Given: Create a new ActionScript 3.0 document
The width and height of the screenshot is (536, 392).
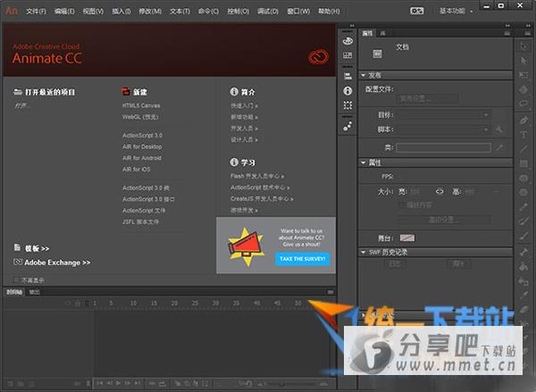Looking at the screenshot, I should 142,136.
